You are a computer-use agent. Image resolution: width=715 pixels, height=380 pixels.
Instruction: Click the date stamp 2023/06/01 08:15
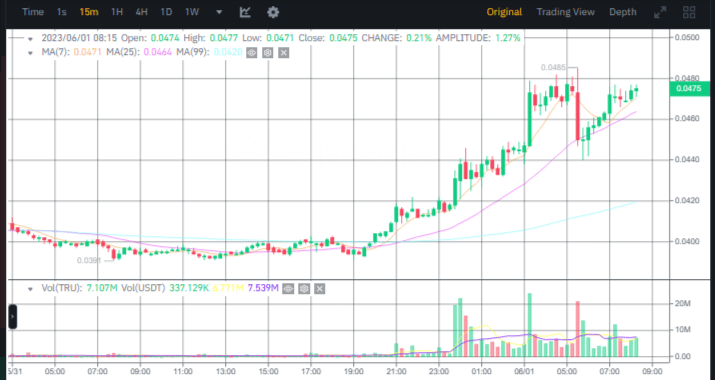pyautogui.click(x=79, y=38)
